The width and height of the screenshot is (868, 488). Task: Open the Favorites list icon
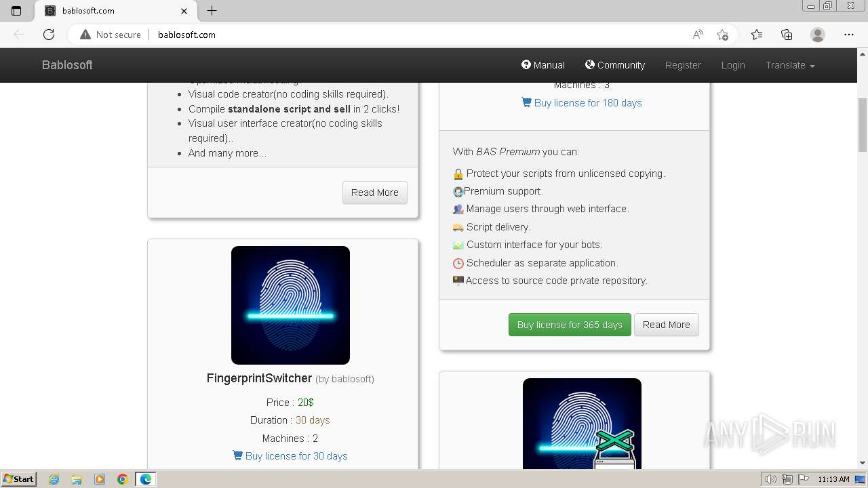pyautogui.click(x=757, y=35)
